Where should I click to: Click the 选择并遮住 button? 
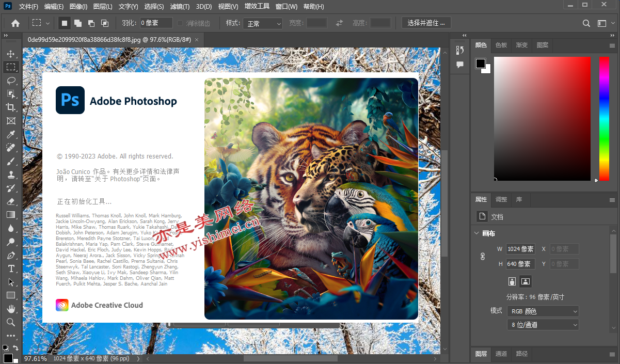(x=426, y=23)
